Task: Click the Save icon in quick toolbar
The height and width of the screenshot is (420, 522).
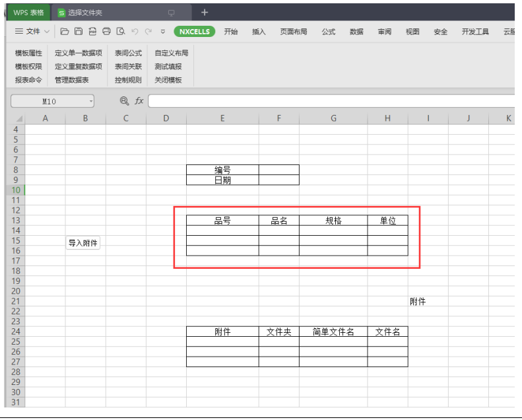Action: pyautogui.click(x=79, y=31)
